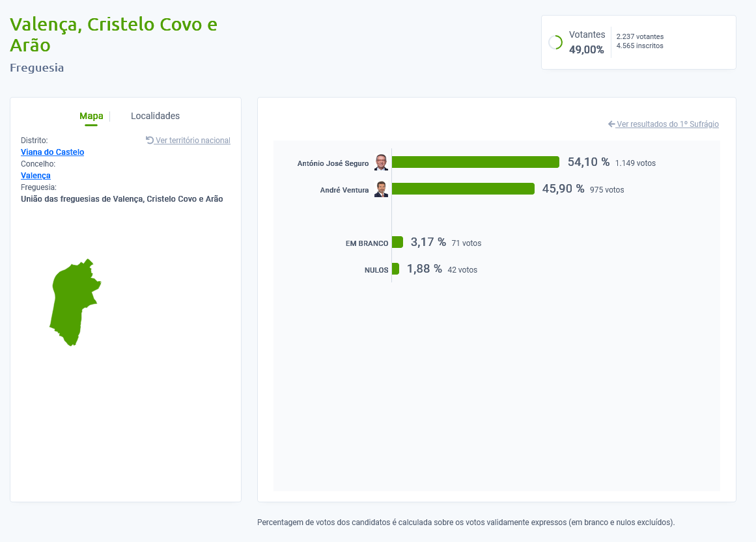The width and height of the screenshot is (756, 542).
Task: Click the Votantes 49,00% figure
Action: (586, 49)
